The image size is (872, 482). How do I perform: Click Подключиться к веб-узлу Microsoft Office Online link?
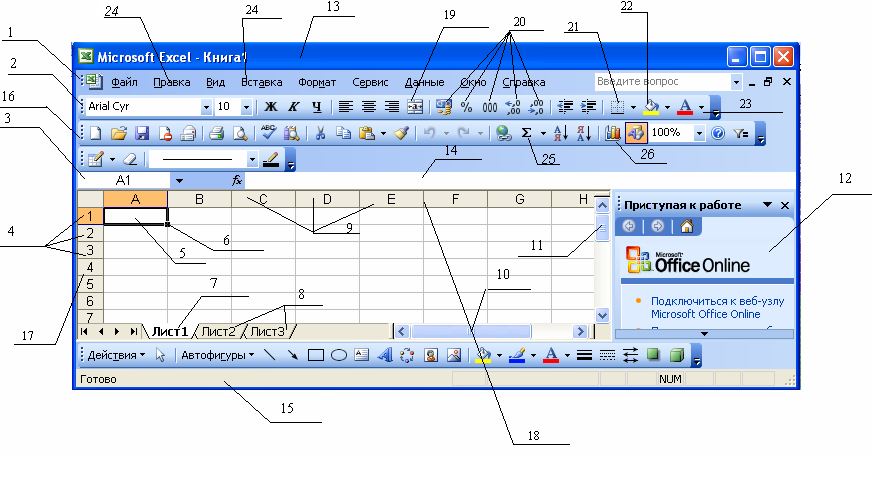pos(717,307)
